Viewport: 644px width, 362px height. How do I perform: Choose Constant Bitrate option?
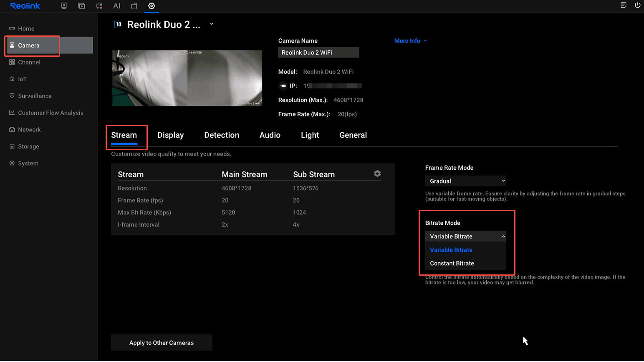[465, 263]
